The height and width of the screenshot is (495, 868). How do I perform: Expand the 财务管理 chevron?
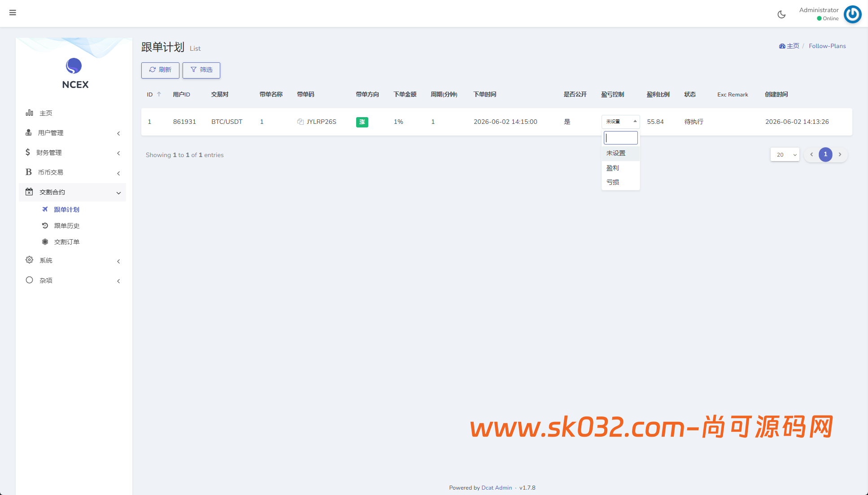click(x=118, y=153)
